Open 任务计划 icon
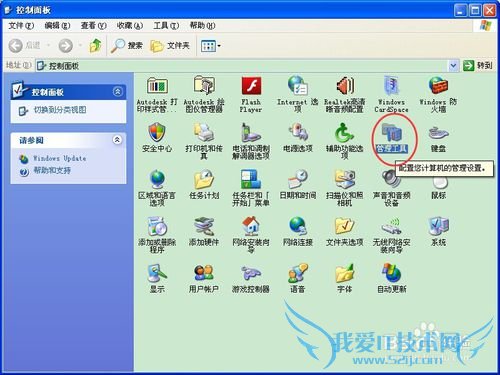The width and height of the screenshot is (500, 375). coord(204,179)
